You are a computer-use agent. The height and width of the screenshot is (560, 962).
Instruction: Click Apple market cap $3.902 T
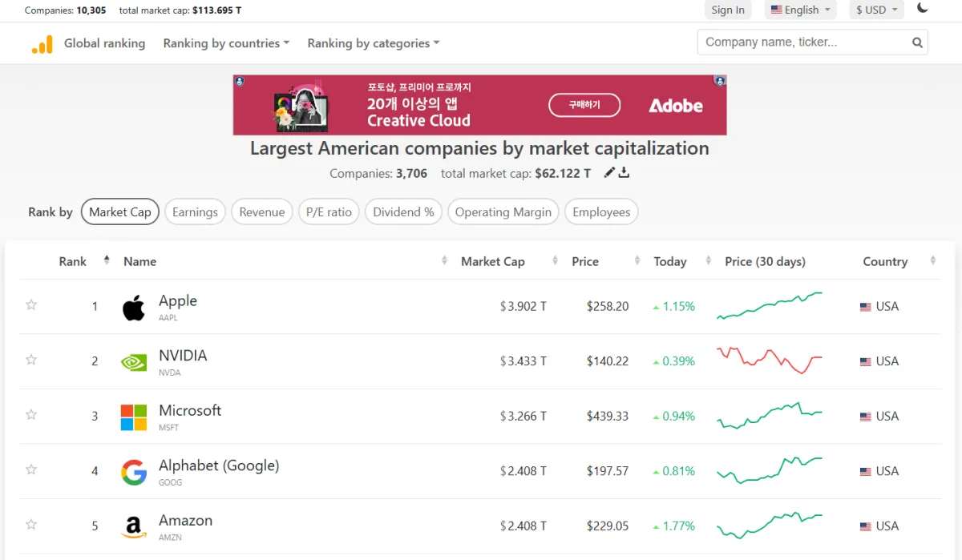523,306
